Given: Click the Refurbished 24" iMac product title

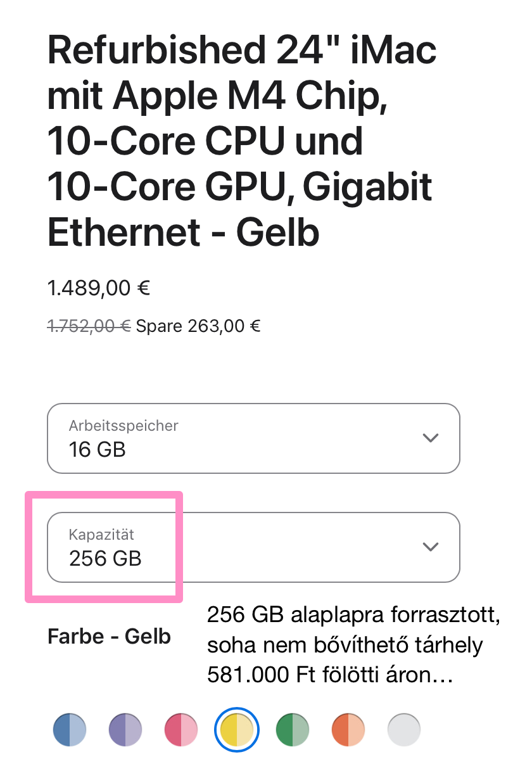Looking at the screenshot, I should (x=241, y=141).
